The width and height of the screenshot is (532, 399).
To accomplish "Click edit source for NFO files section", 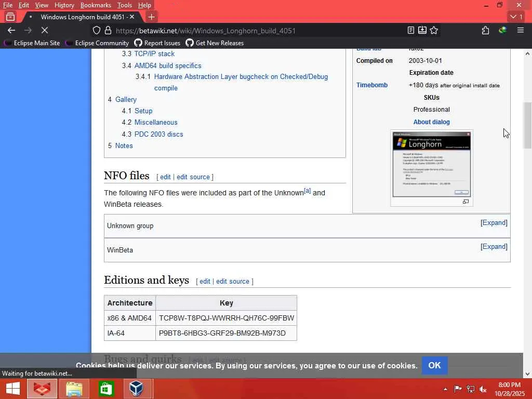I will pos(193,177).
